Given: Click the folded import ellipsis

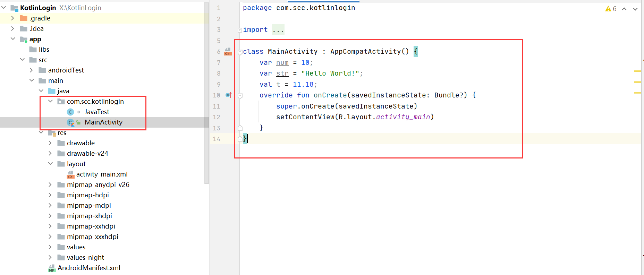Looking at the screenshot, I should (278, 30).
